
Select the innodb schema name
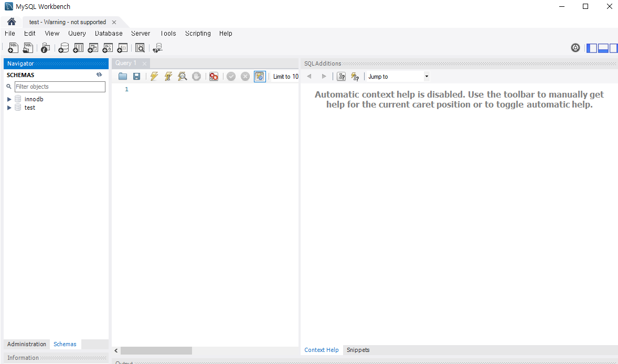(34, 99)
